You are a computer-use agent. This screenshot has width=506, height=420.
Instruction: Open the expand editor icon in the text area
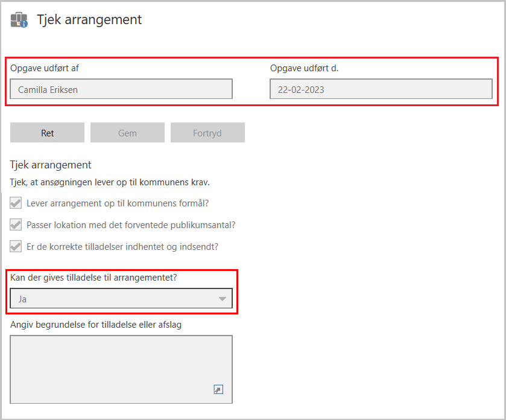tap(218, 390)
